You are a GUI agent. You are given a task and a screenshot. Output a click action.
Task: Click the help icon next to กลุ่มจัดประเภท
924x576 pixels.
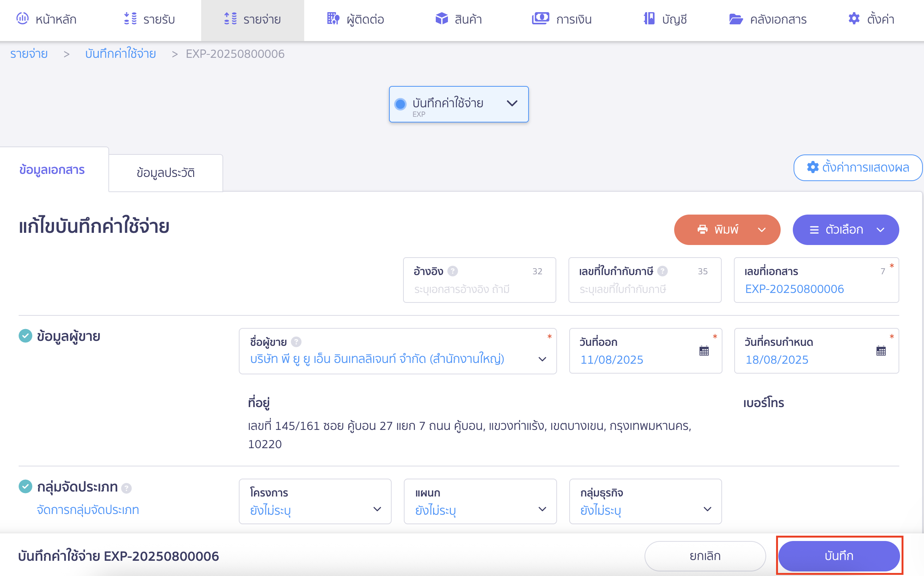click(126, 488)
